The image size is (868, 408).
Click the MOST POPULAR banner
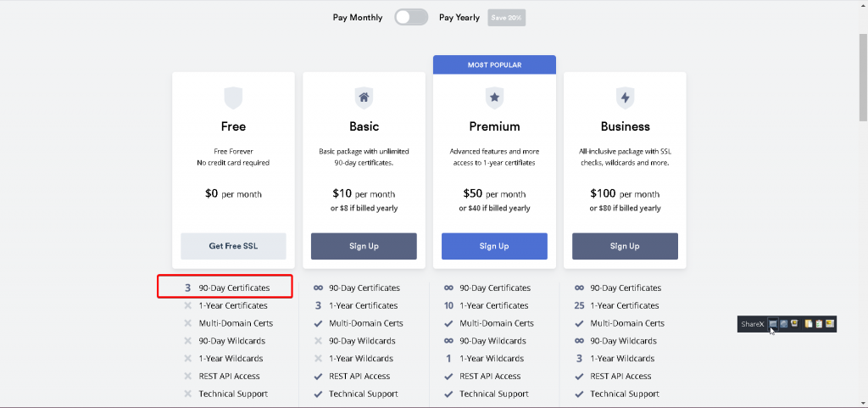[x=494, y=64]
